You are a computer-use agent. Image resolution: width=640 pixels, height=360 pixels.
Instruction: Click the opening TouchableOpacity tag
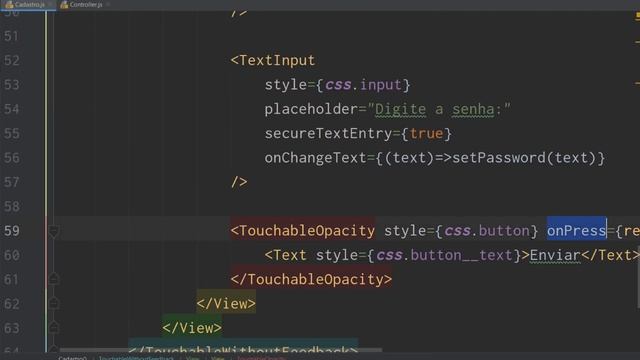(x=303, y=231)
